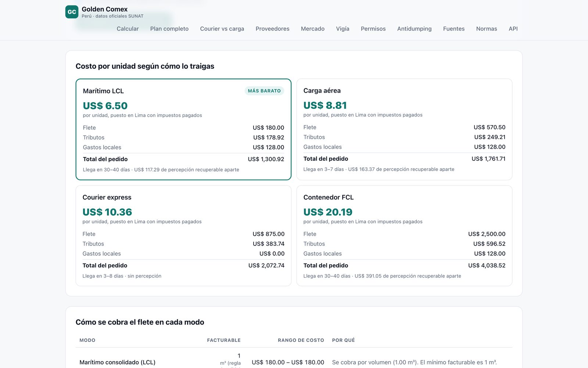The height and width of the screenshot is (368, 588).
Task: Open the Mercado page
Action: click(x=312, y=29)
